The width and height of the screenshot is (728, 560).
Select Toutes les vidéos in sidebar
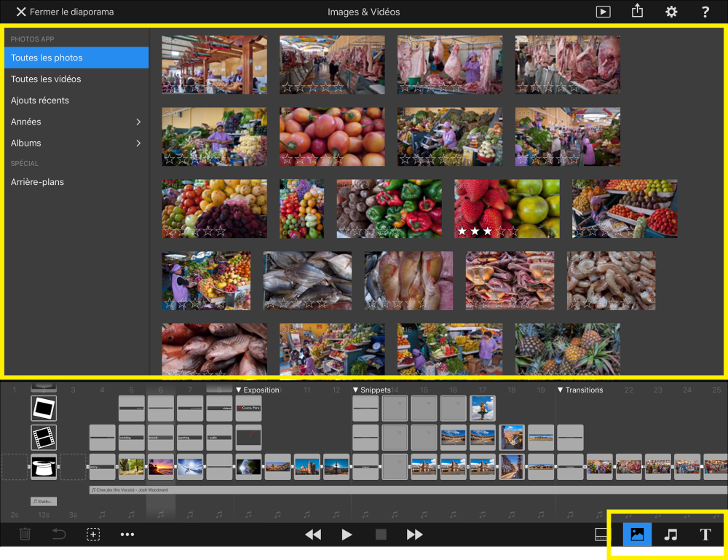76,79
